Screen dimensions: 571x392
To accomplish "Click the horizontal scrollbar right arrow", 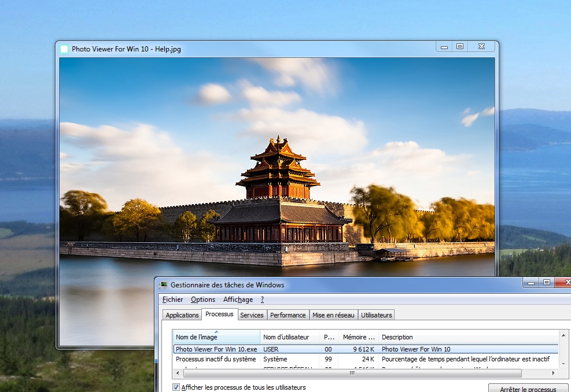I will [554, 373].
